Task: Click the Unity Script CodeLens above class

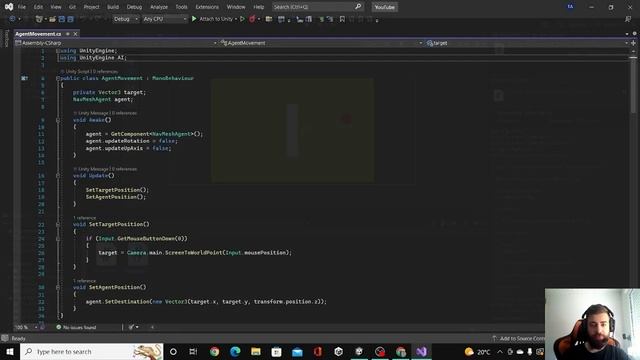Action: 89,71
